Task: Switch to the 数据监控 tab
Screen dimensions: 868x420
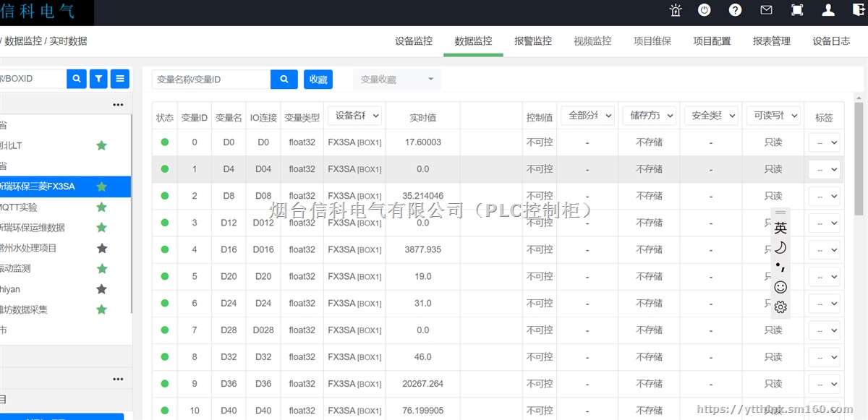Action: pyautogui.click(x=473, y=41)
